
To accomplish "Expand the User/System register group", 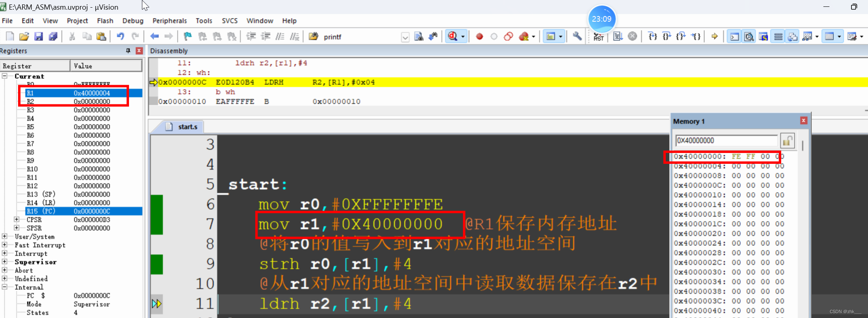I will click(5, 236).
